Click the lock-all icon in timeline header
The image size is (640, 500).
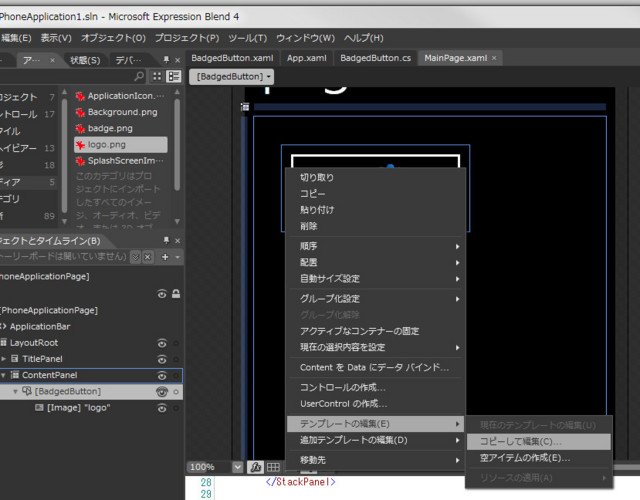(x=176, y=294)
